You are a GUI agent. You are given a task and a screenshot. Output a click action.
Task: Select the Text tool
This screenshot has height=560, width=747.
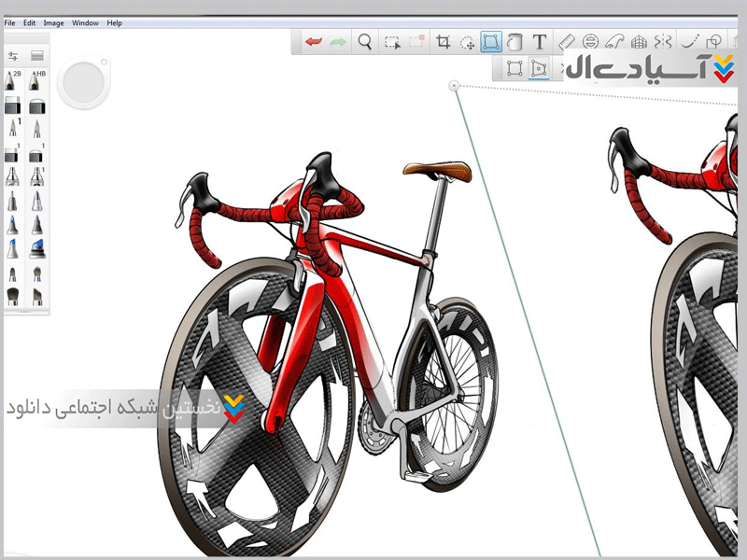pyautogui.click(x=540, y=42)
